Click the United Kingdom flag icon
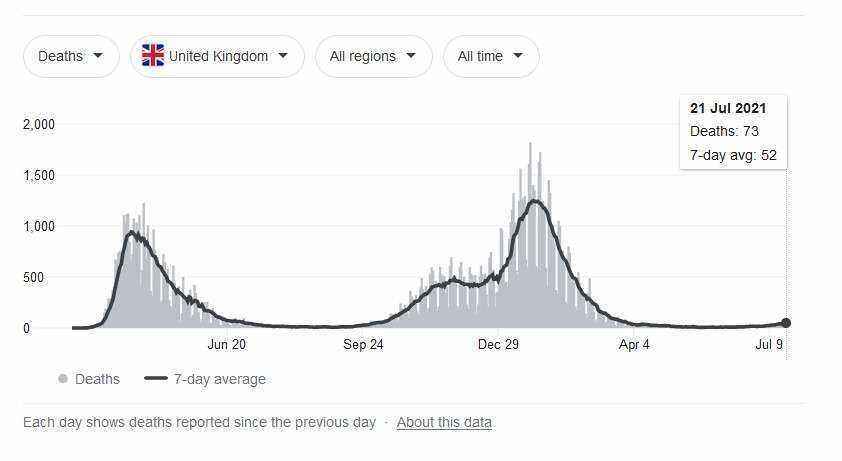Image resolution: width=842 pixels, height=461 pixels. point(153,55)
